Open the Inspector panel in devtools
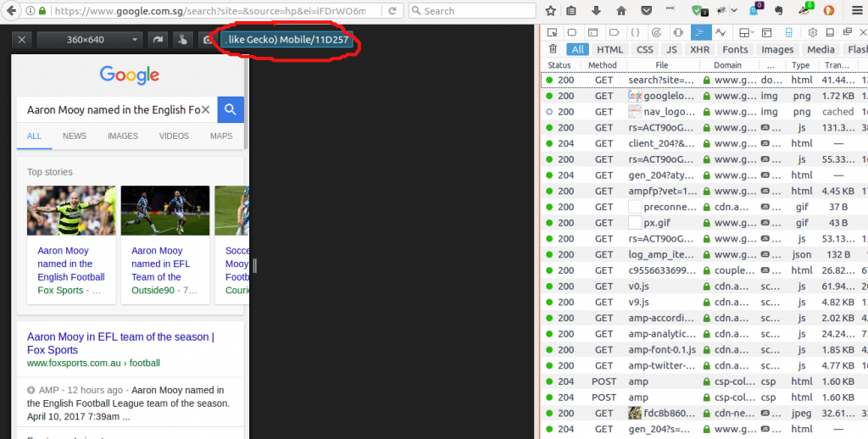 coord(572,33)
